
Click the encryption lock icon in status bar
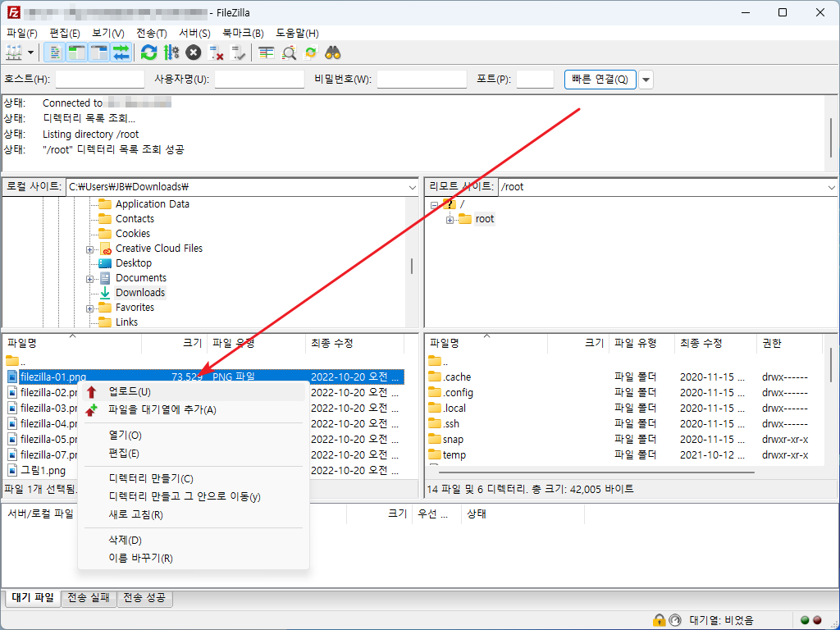(x=659, y=620)
